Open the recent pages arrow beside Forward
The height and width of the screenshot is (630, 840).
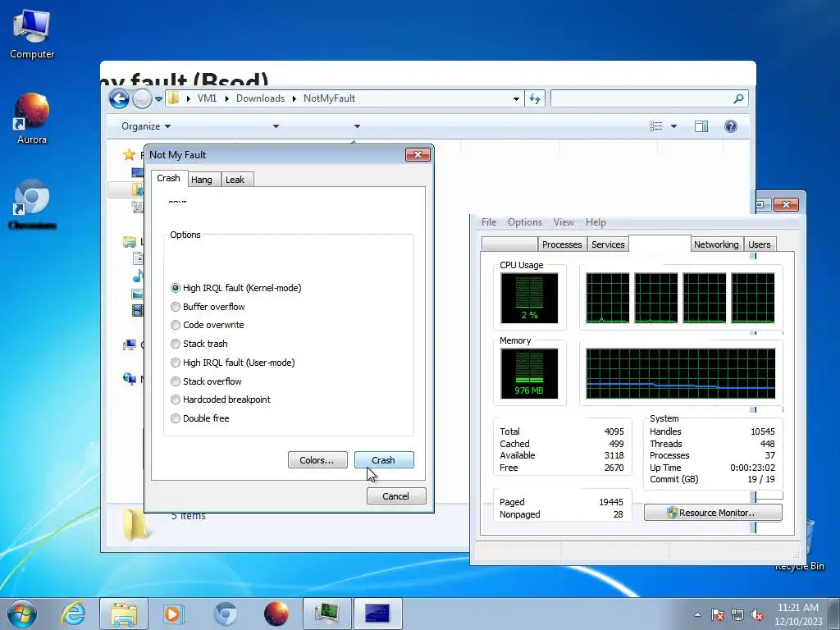coord(158,99)
